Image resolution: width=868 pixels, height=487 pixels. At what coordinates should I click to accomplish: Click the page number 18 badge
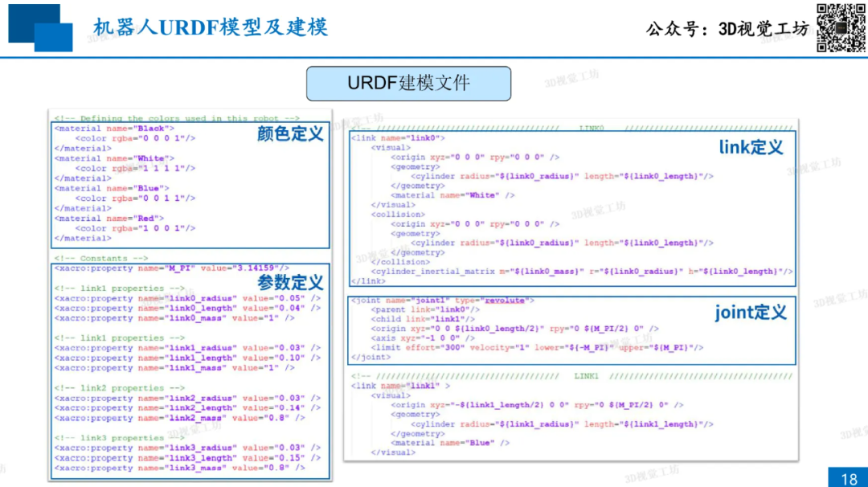(x=849, y=479)
